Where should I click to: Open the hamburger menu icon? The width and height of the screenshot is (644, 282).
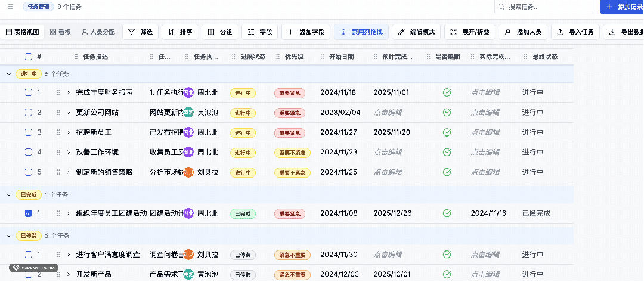[11, 7]
